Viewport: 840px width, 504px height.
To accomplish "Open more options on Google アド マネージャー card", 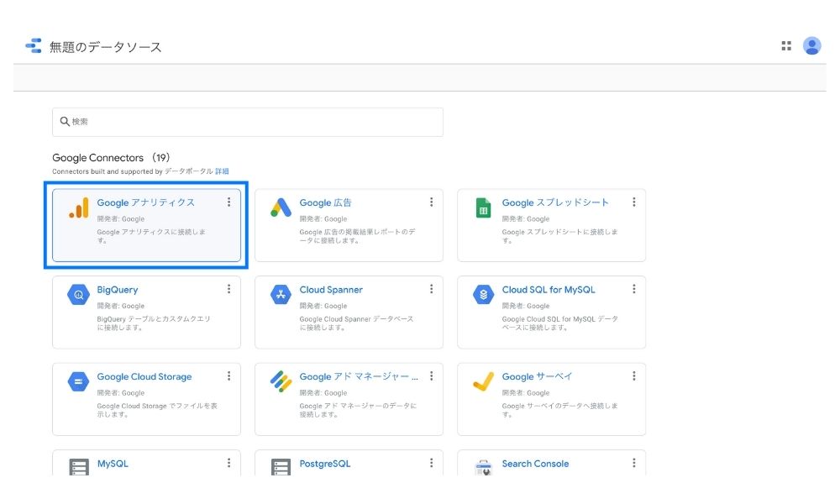I will click(x=431, y=376).
